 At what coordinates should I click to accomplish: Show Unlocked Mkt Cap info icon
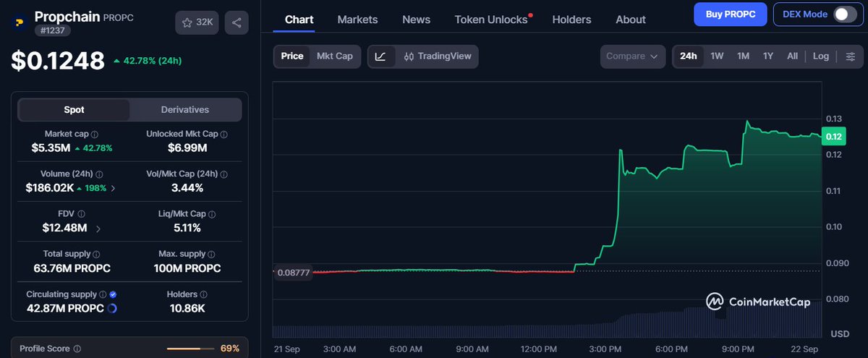224,135
